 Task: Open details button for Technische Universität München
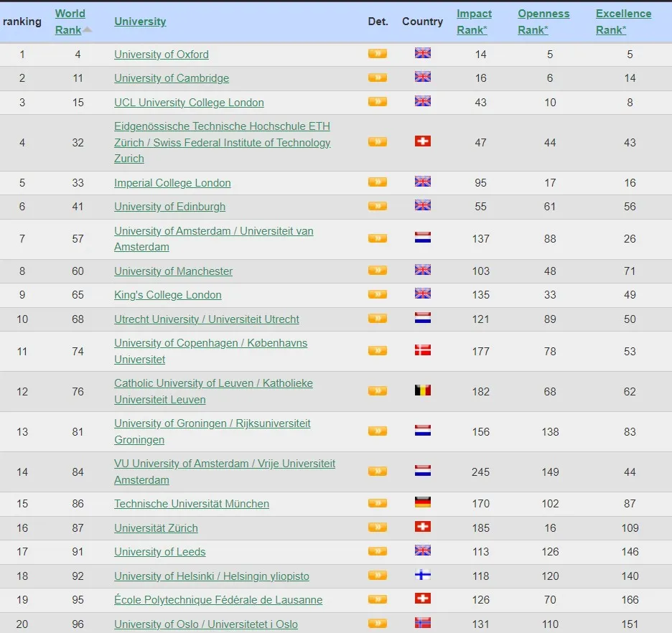[x=378, y=503]
